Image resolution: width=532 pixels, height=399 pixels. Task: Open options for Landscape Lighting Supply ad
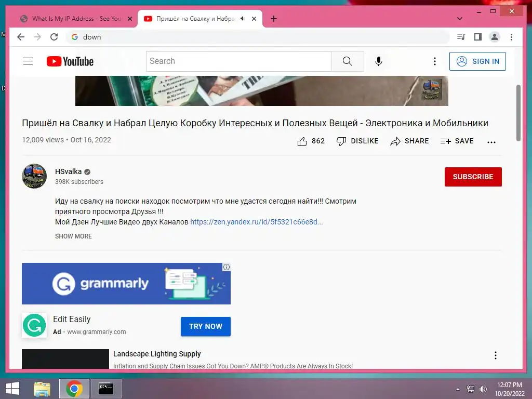[x=495, y=355]
